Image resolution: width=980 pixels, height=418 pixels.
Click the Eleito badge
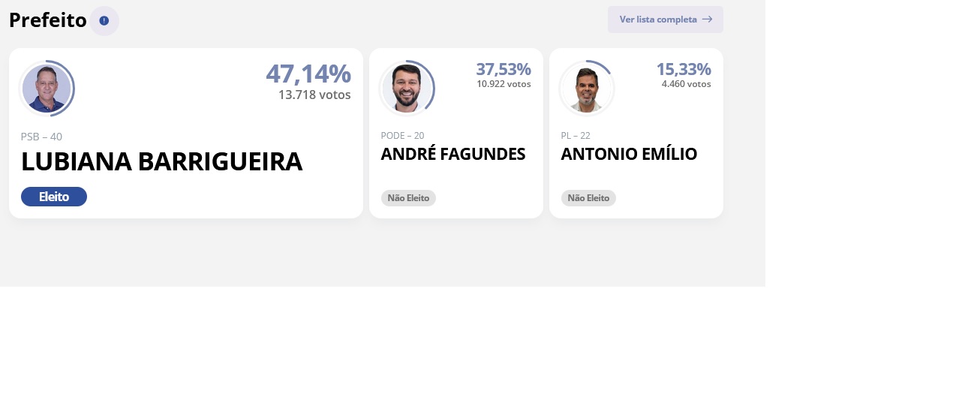(54, 197)
